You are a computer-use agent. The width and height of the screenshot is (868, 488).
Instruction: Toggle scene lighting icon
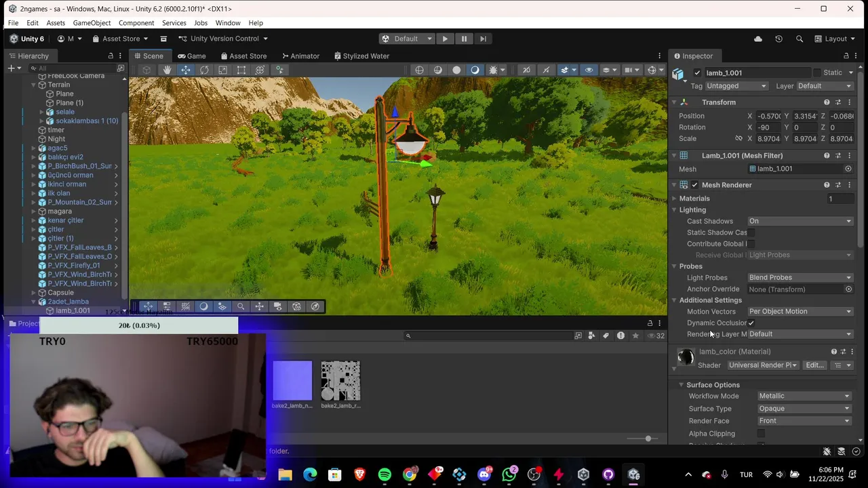475,70
